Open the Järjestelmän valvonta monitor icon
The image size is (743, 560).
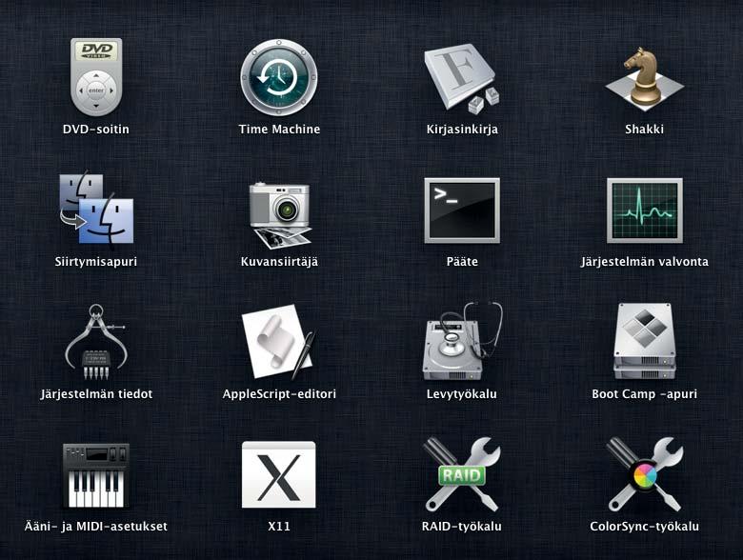coord(645,210)
